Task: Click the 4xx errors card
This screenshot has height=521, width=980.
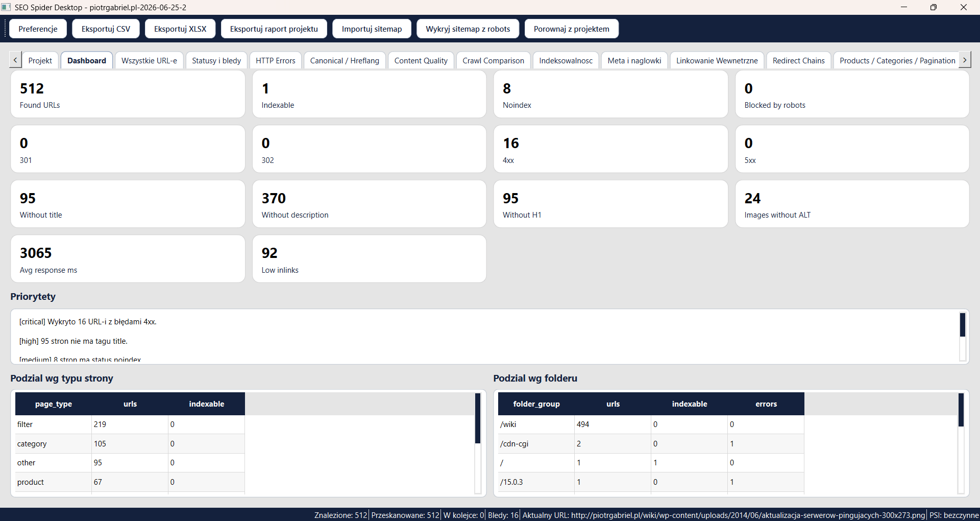Action: coord(610,149)
